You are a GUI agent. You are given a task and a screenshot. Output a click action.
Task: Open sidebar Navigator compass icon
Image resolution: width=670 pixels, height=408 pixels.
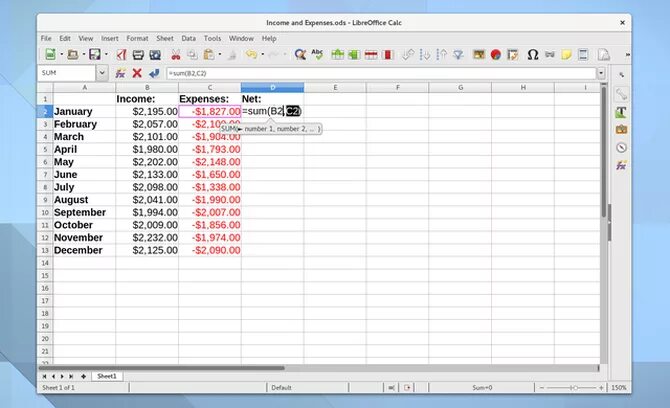coord(621,148)
